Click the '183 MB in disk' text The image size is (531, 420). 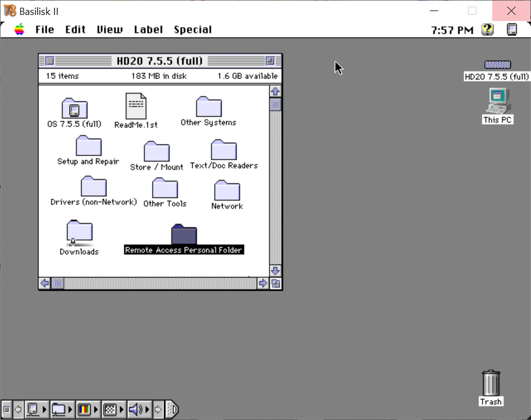click(x=159, y=76)
